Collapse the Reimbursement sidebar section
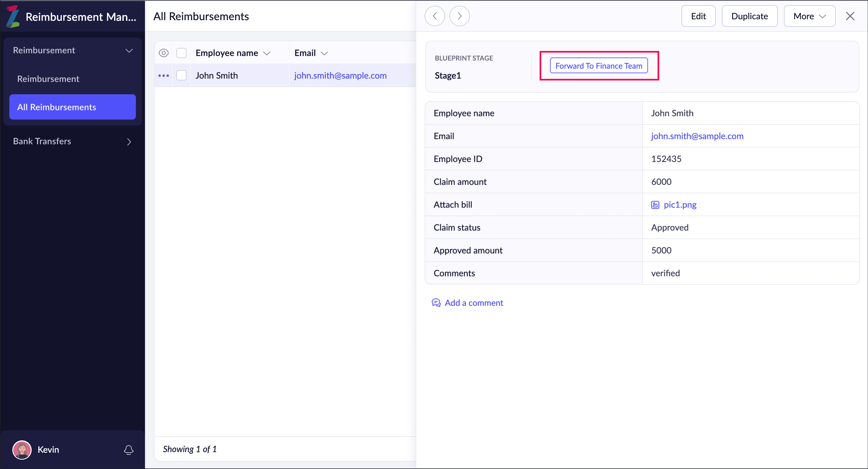Screen dimensions: 868x469 pyautogui.click(x=129, y=51)
